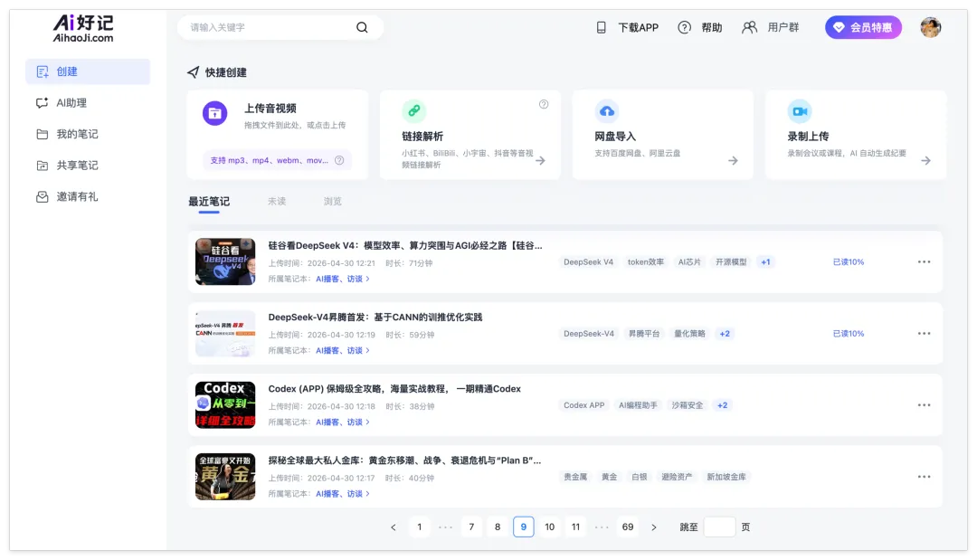This screenshot has width=977, height=560.
Task: Click the 会员特惠 button
Action: point(863,27)
